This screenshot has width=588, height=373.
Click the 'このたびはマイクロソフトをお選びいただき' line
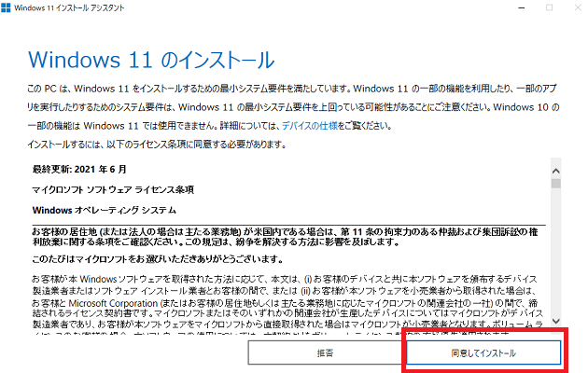[x=158, y=259]
